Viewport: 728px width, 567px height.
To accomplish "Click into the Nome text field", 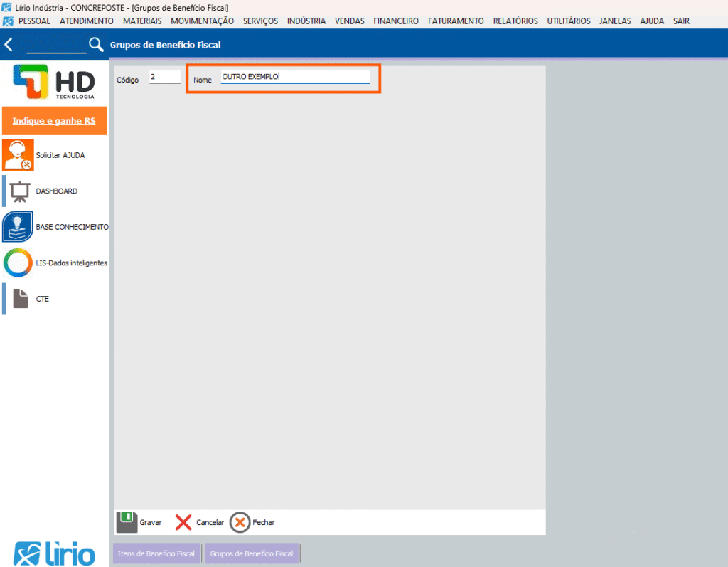I will pyautogui.click(x=295, y=77).
